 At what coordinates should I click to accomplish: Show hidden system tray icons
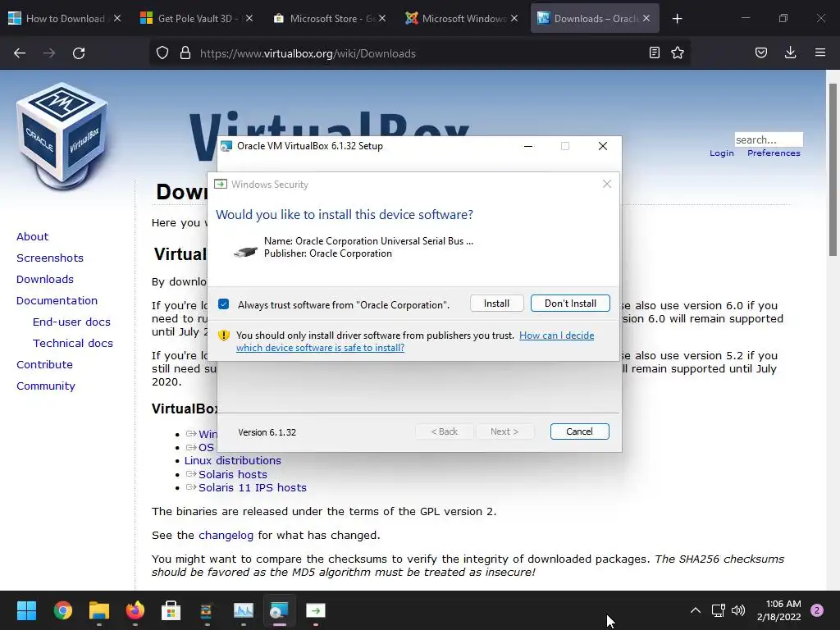[696, 610]
